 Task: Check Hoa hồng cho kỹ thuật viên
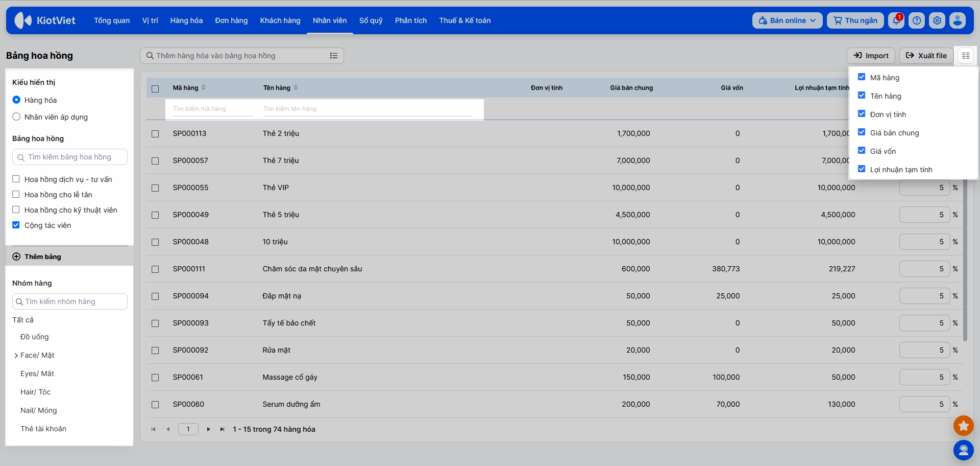(16, 209)
